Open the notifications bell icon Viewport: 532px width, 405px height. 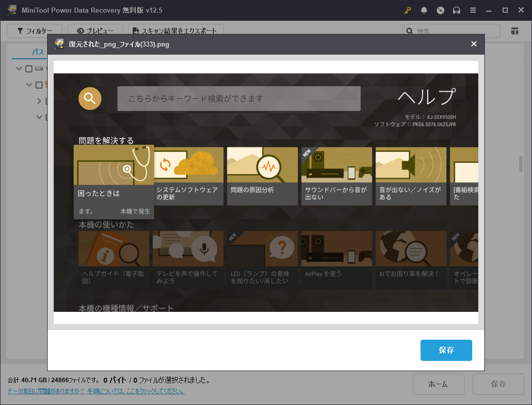pyautogui.click(x=424, y=10)
